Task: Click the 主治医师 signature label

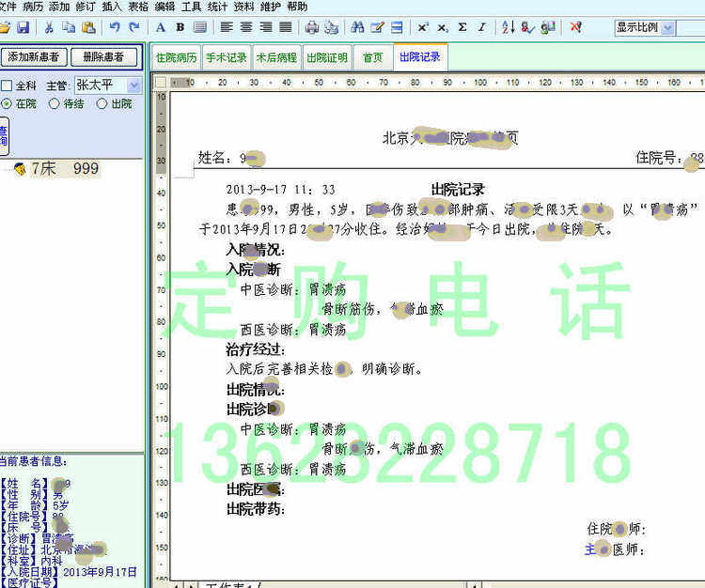Action: 615,549
